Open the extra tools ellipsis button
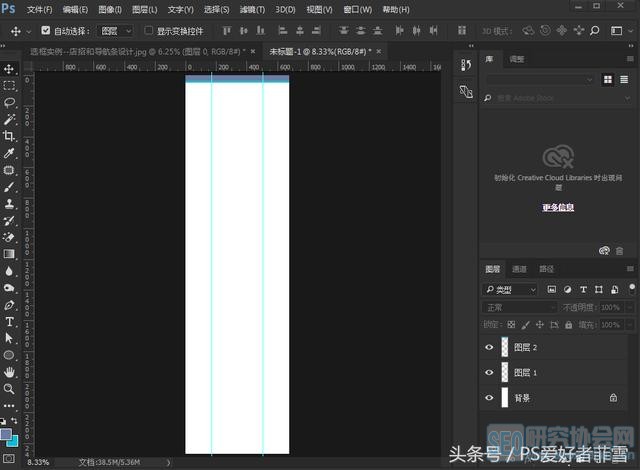This screenshot has height=470, width=640. click(x=9, y=406)
